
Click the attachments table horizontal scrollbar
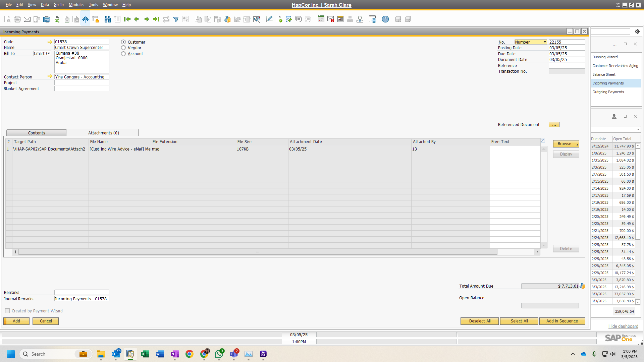pos(258,252)
